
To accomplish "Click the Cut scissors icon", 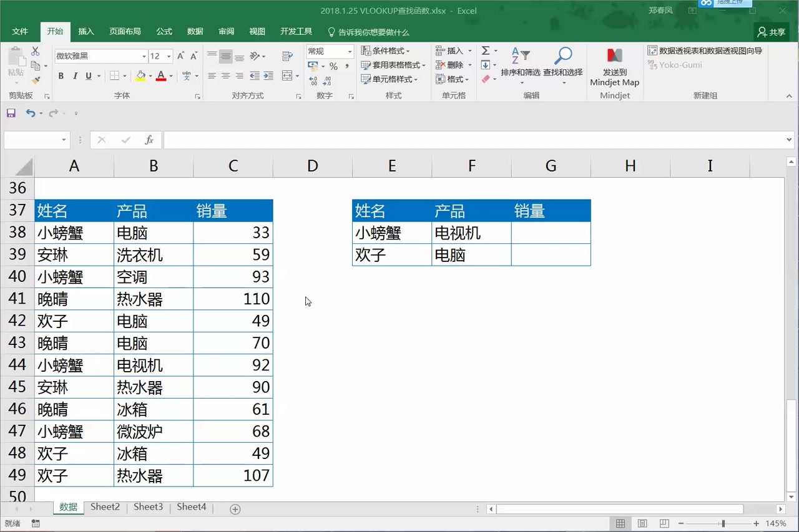I will tap(36, 51).
